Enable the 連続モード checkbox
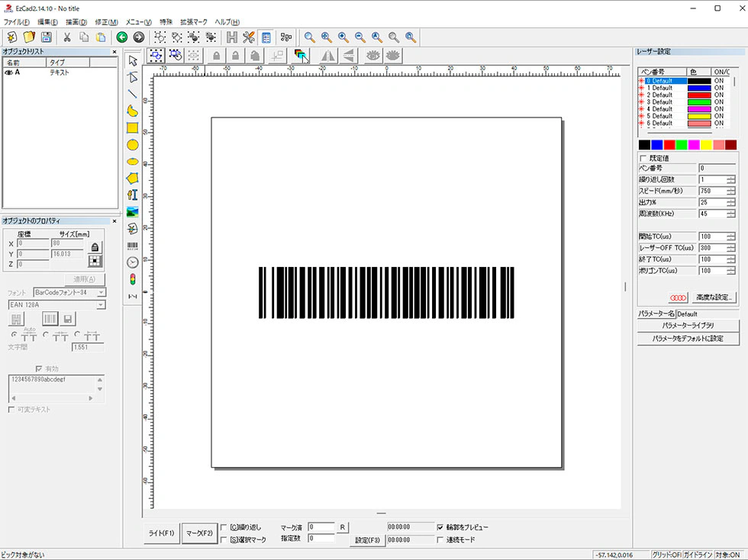This screenshot has height=560, width=748. [x=440, y=539]
